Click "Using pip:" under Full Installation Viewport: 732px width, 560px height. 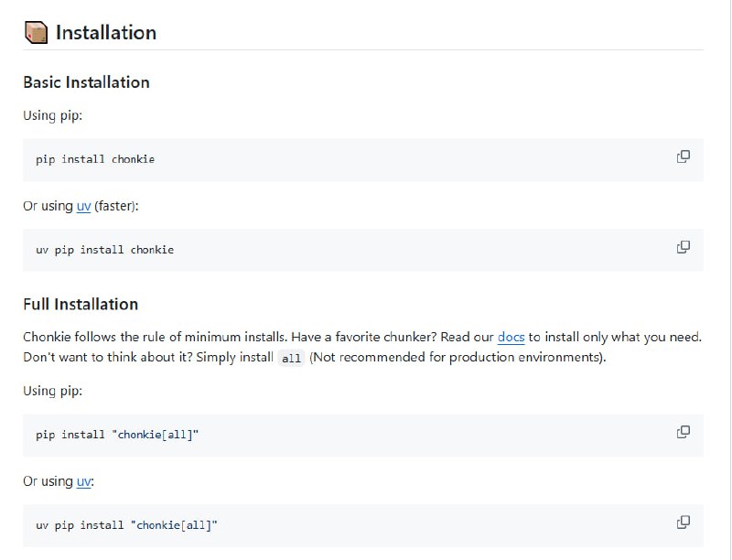[52, 391]
